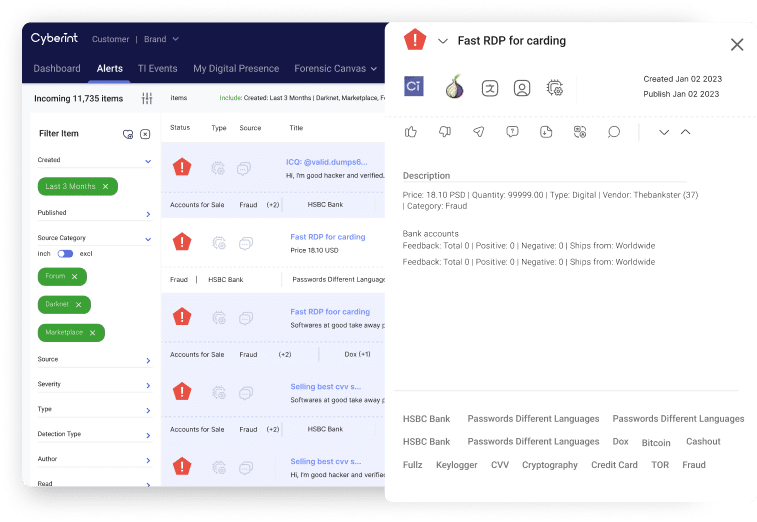Click the source chat icon in Fast RDP foor carding row
Image resolution: width=757 pixels, height=522 pixels.
point(246,318)
